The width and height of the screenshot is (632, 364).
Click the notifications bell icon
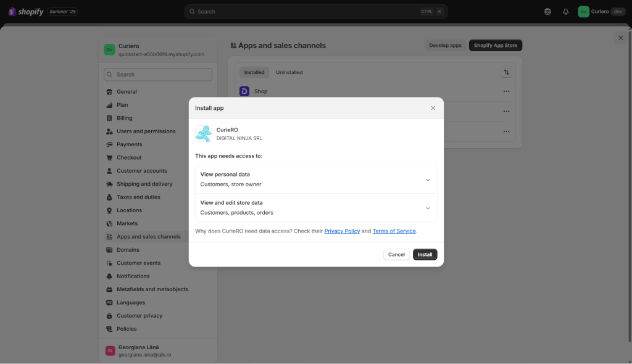[565, 12]
